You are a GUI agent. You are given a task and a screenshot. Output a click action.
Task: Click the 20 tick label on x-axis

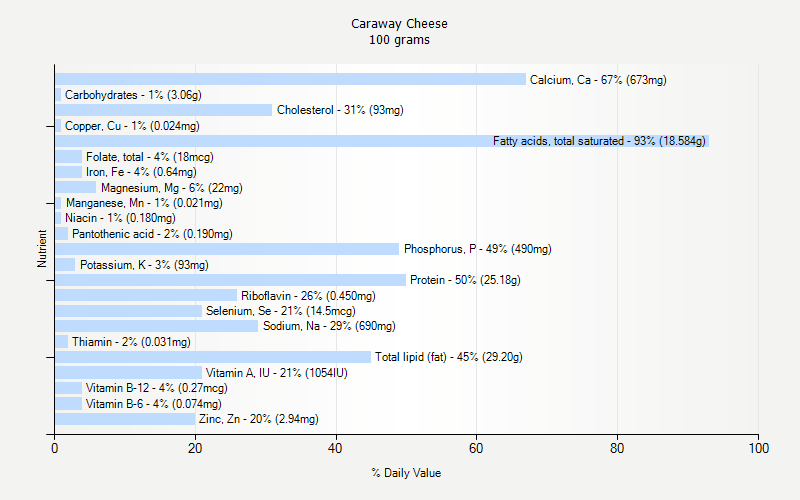[x=195, y=448]
